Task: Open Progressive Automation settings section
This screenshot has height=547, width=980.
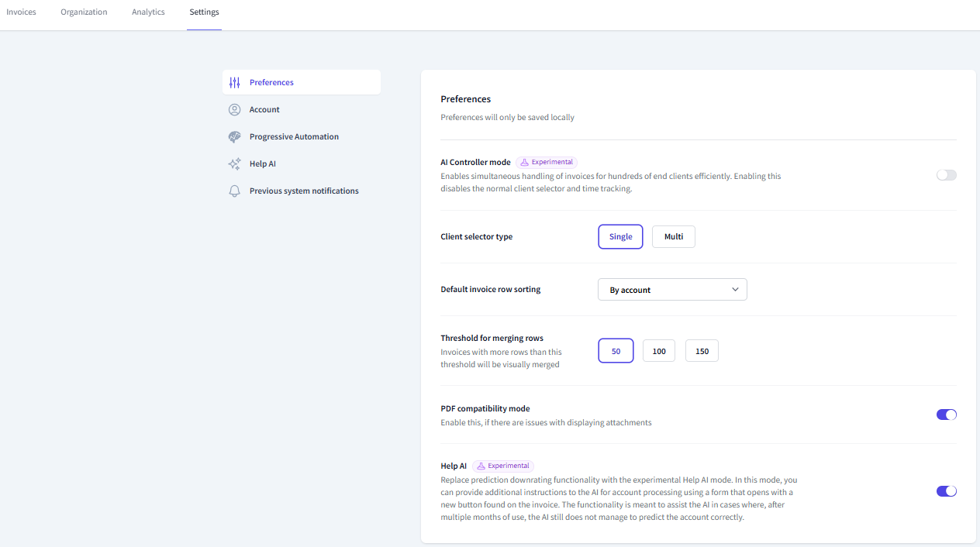Action: 302,137
